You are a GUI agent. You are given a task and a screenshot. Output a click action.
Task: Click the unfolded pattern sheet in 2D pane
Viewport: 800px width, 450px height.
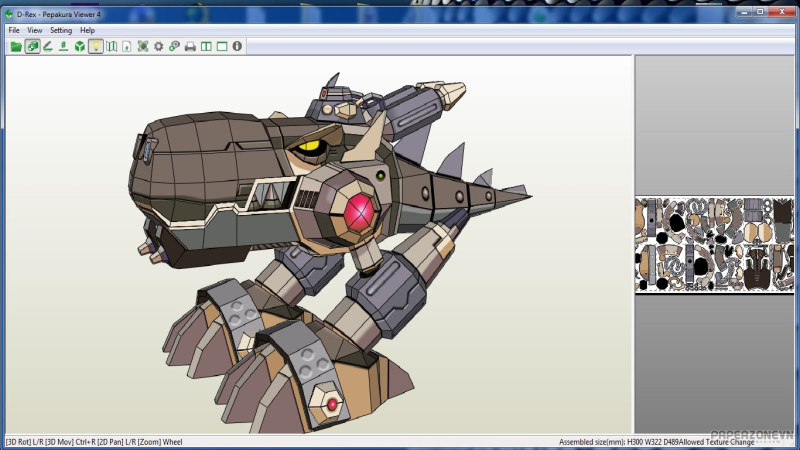pyautogui.click(x=714, y=244)
